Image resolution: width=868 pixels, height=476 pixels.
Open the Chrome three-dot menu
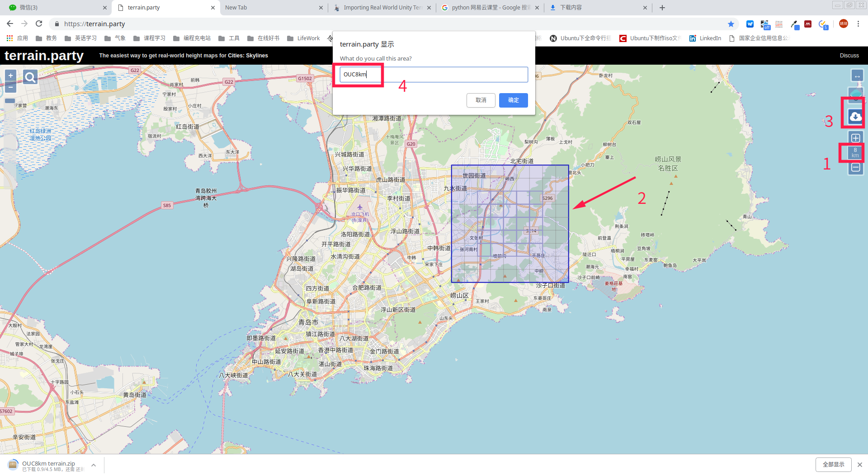[858, 24]
